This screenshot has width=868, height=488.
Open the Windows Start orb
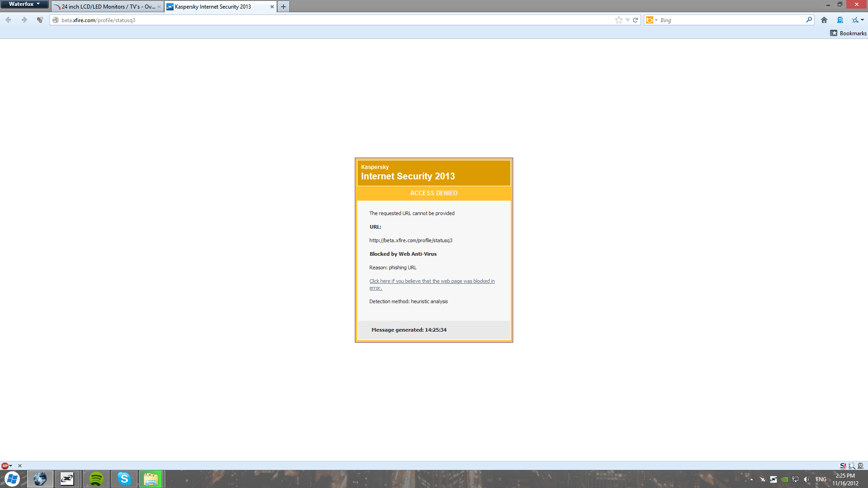pos(12,479)
